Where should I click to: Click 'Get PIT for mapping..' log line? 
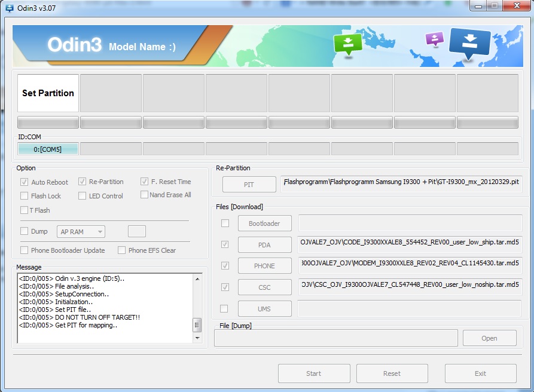[x=68, y=325]
